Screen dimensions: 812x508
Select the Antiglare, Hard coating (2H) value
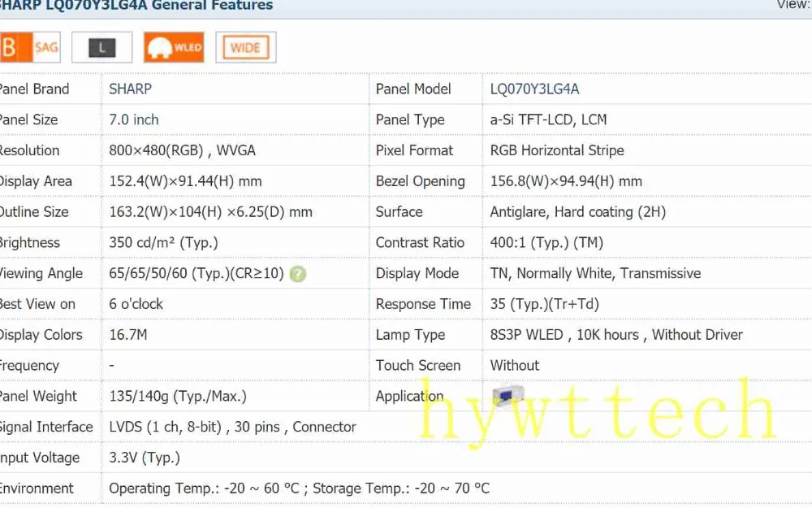[578, 212]
